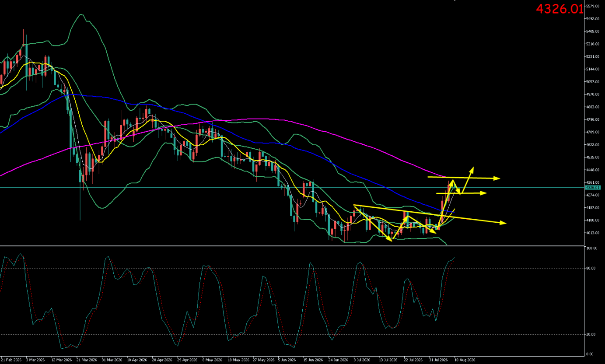Click the 5318.00 price axis label
The height and width of the screenshot is (364, 605).
tap(593, 44)
